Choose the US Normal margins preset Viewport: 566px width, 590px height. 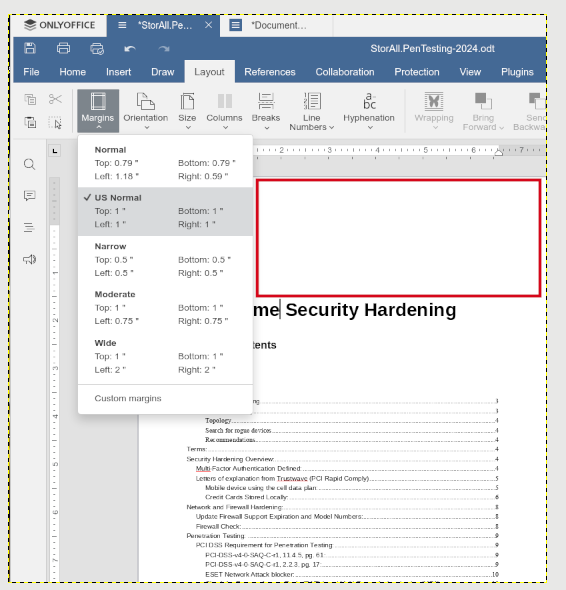(165, 211)
